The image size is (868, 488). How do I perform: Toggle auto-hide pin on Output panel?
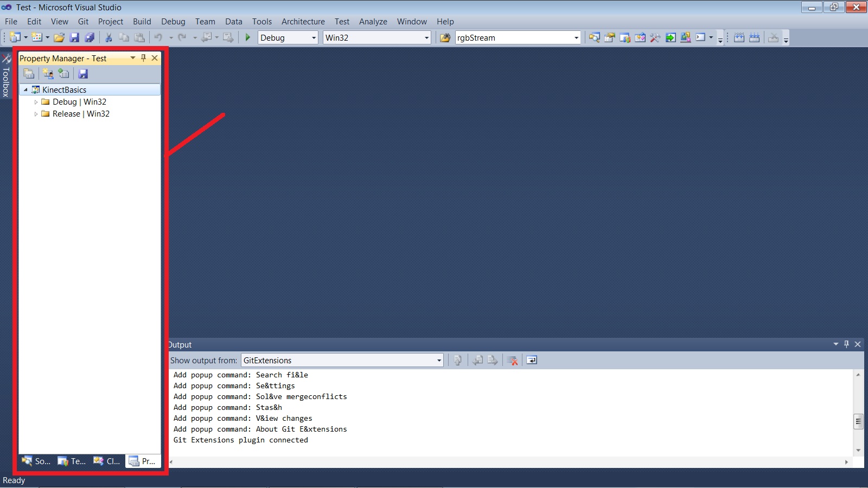846,344
